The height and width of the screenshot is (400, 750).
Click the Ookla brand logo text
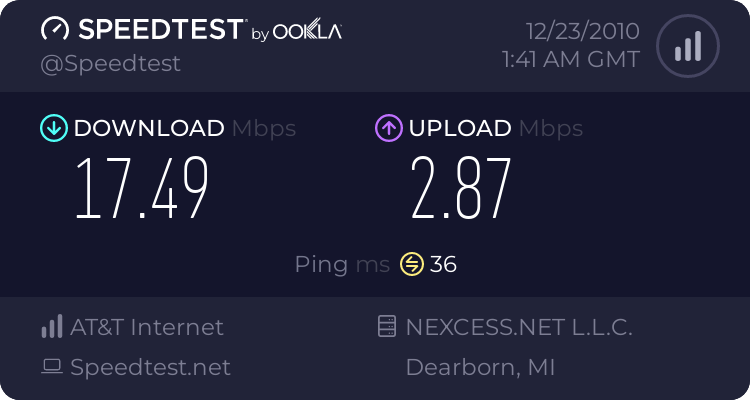(x=307, y=31)
